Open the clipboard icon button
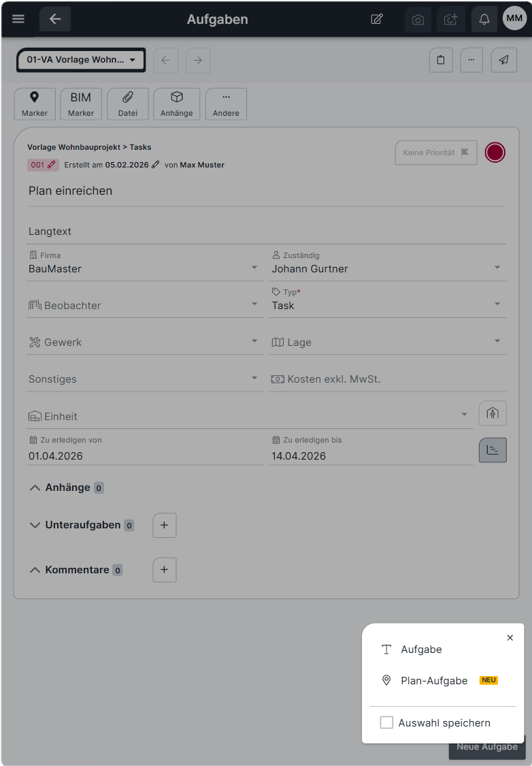This screenshot has width=532, height=766. (441, 60)
